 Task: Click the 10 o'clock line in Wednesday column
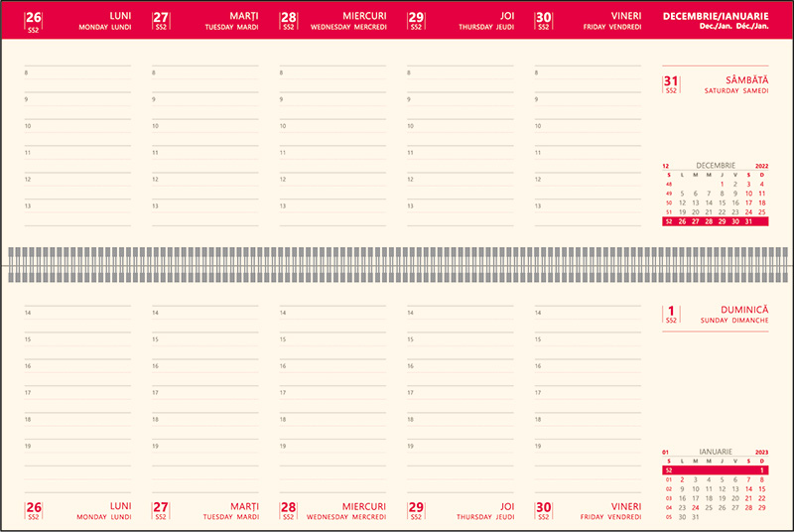click(333, 127)
